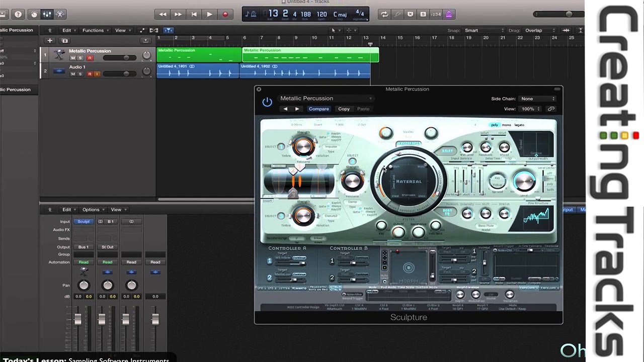Open the Drag Overlap dropdown
644x362 pixels.
[540, 31]
